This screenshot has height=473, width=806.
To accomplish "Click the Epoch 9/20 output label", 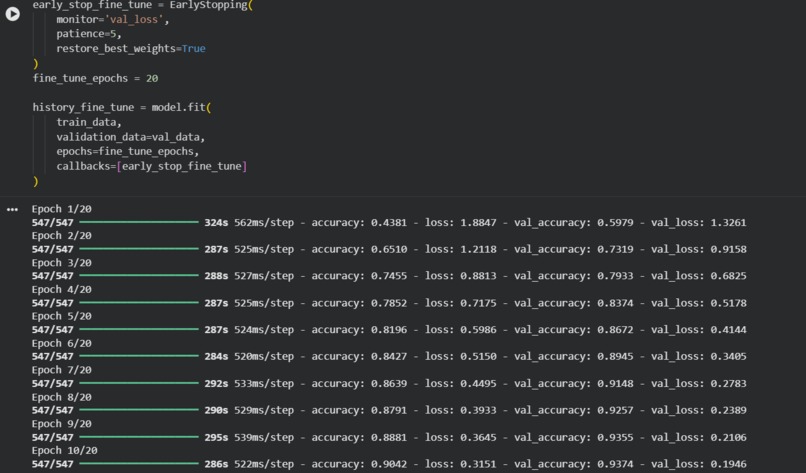I will 62,424.
